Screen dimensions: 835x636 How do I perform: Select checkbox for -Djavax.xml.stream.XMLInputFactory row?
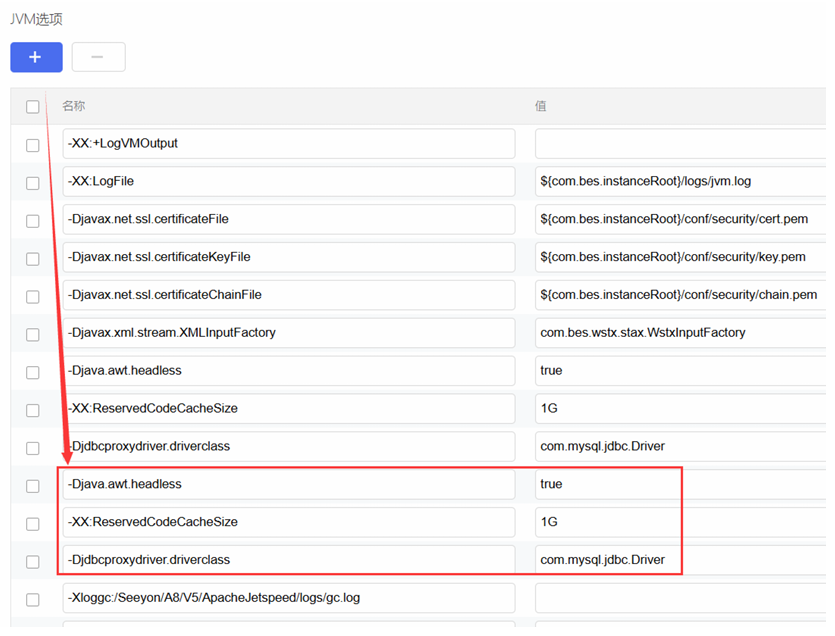point(33,334)
